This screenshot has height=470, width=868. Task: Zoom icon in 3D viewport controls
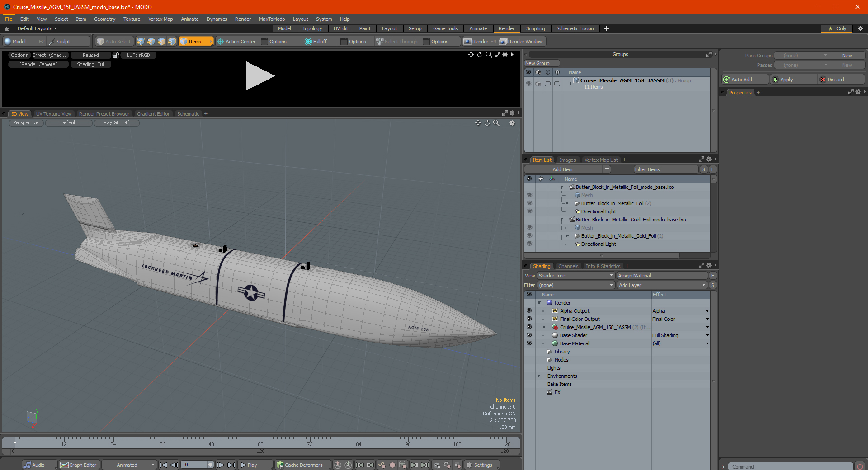[496, 123]
